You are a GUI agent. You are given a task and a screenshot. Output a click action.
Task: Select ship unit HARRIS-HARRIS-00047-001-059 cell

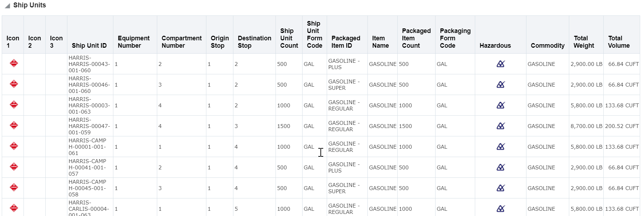click(89, 126)
